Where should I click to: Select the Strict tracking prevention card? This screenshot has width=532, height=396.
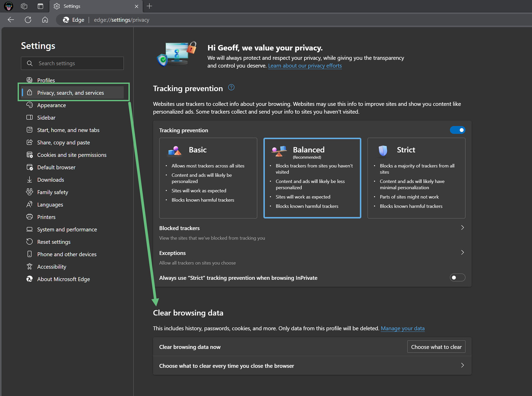[416, 178]
